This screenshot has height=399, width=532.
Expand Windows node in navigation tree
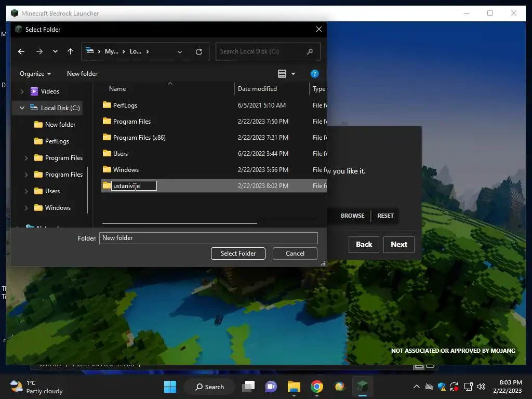tap(26, 208)
